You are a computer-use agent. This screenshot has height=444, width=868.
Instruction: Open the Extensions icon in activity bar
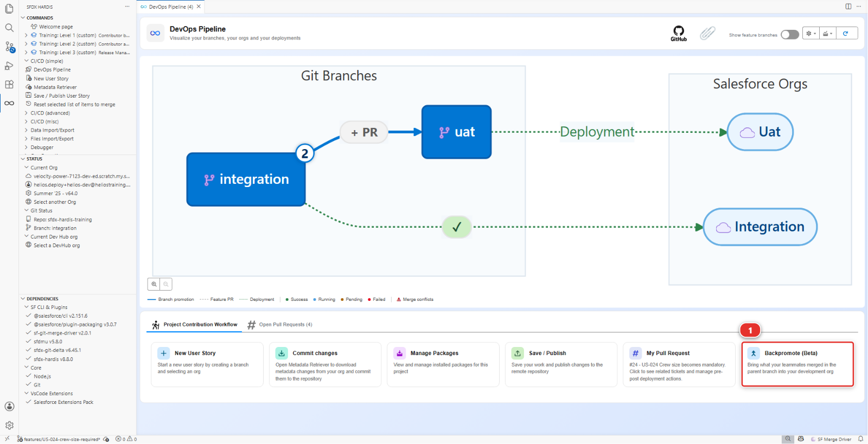click(9, 85)
